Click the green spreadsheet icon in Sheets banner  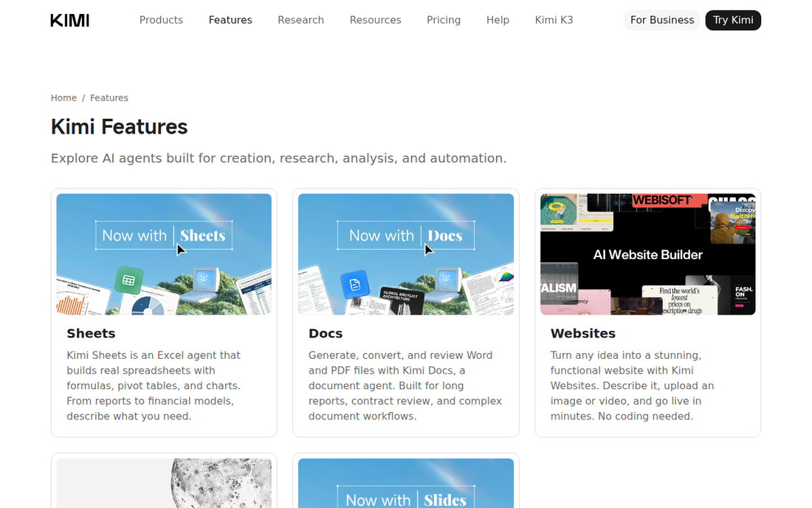tap(129, 280)
